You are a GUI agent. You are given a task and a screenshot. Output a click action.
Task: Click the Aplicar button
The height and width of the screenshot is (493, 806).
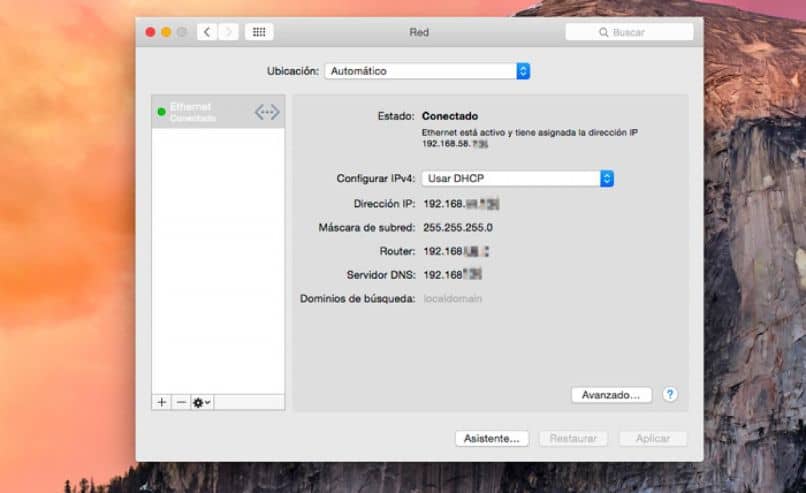click(x=653, y=439)
